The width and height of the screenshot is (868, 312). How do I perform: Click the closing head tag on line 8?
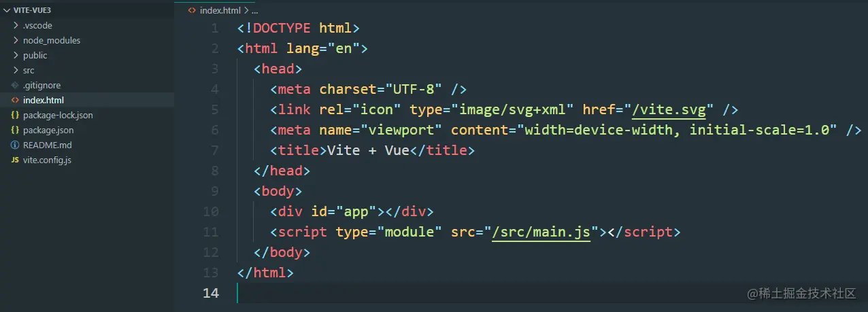282,171
